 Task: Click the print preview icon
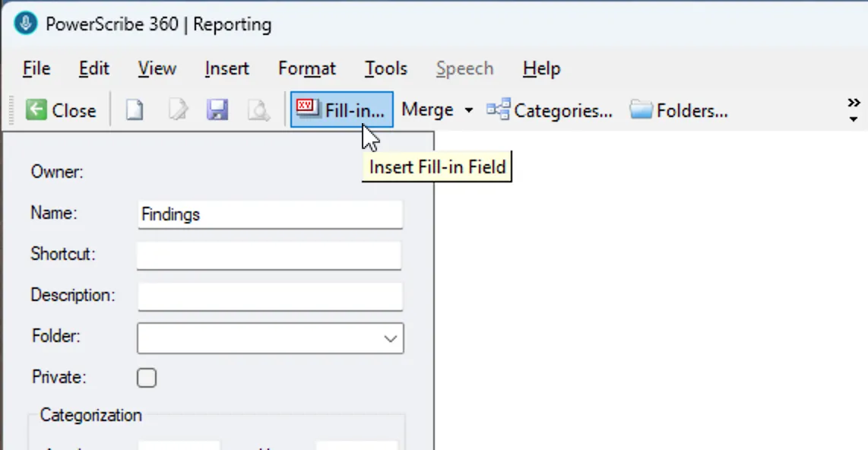(x=258, y=109)
